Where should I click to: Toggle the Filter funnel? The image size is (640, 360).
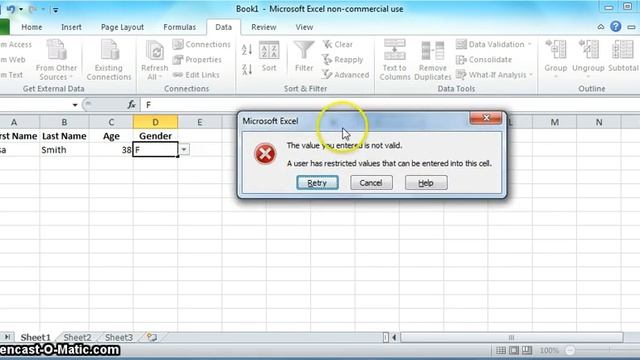(304, 56)
